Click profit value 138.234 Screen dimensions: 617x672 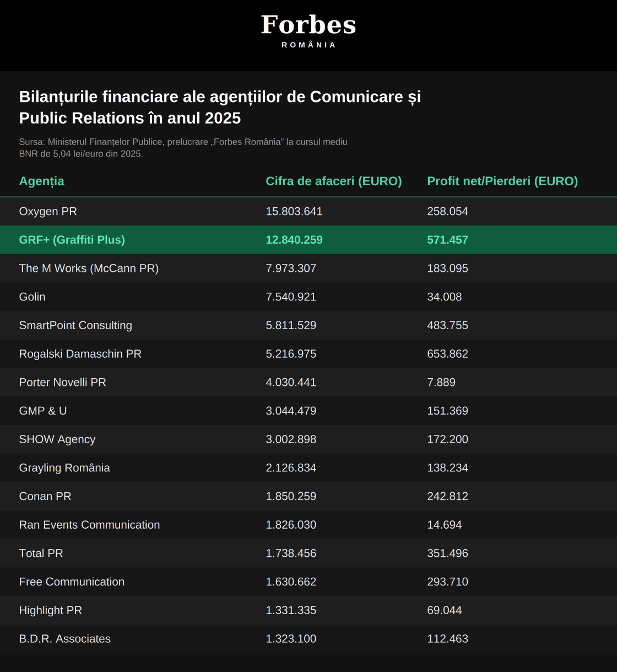coord(447,468)
